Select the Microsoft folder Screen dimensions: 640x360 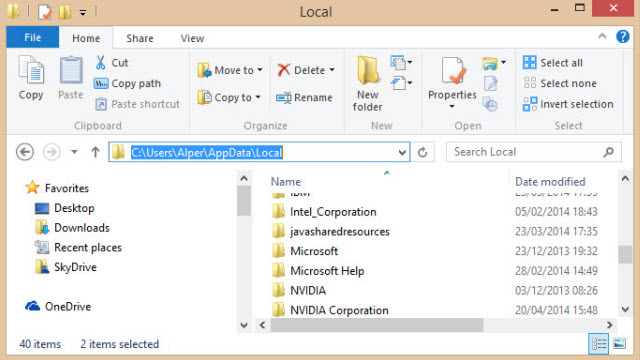tap(305, 251)
